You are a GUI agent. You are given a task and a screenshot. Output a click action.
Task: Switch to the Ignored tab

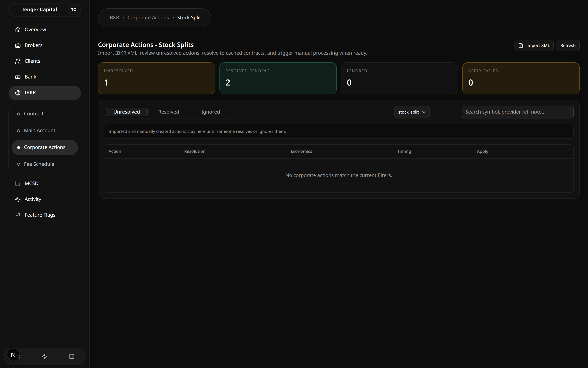click(x=210, y=112)
